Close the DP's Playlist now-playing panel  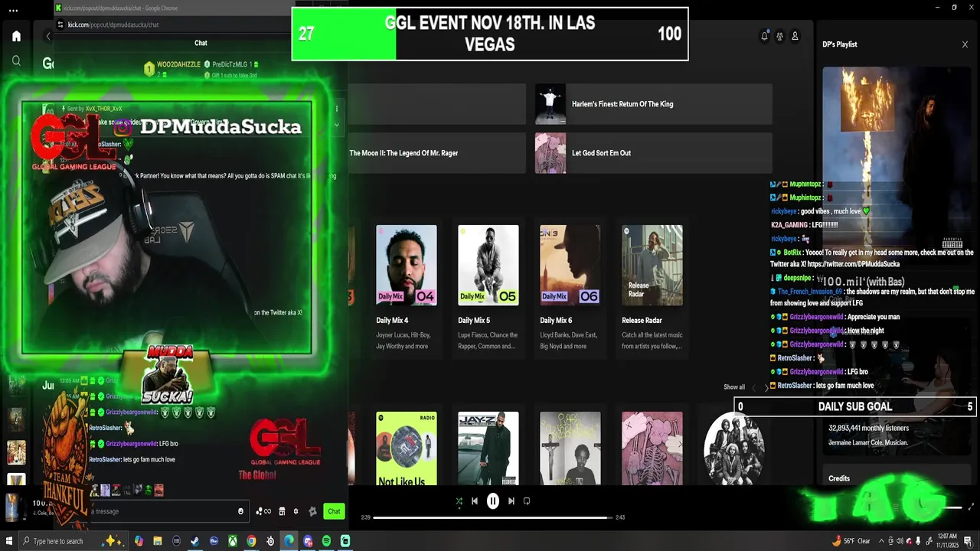tap(965, 44)
